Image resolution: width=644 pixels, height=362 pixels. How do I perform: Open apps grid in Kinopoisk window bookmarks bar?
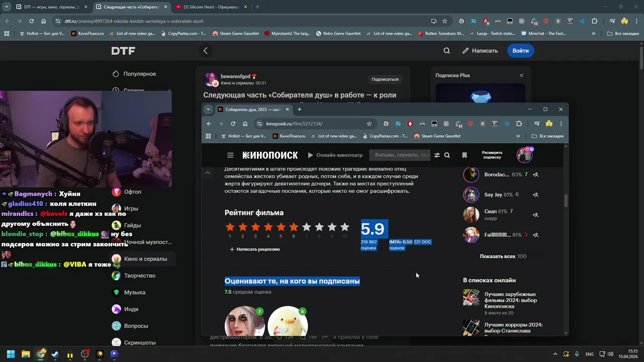208,136
